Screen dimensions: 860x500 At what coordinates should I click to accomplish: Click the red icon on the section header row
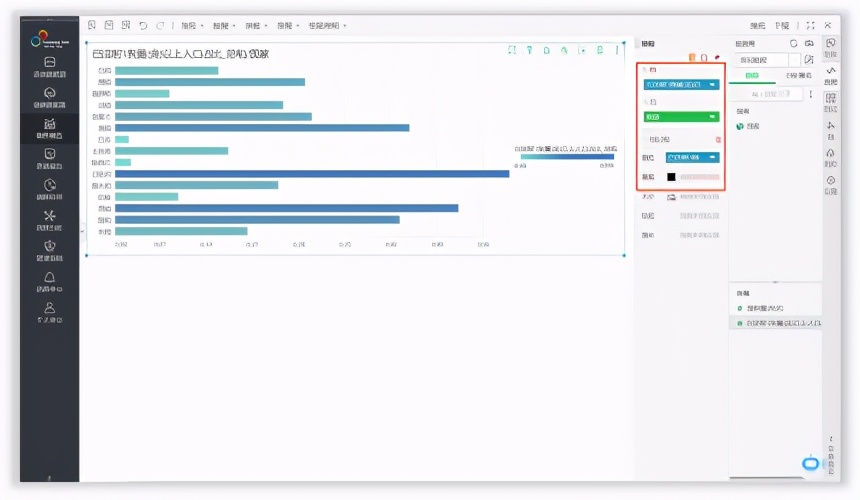click(x=718, y=140)
